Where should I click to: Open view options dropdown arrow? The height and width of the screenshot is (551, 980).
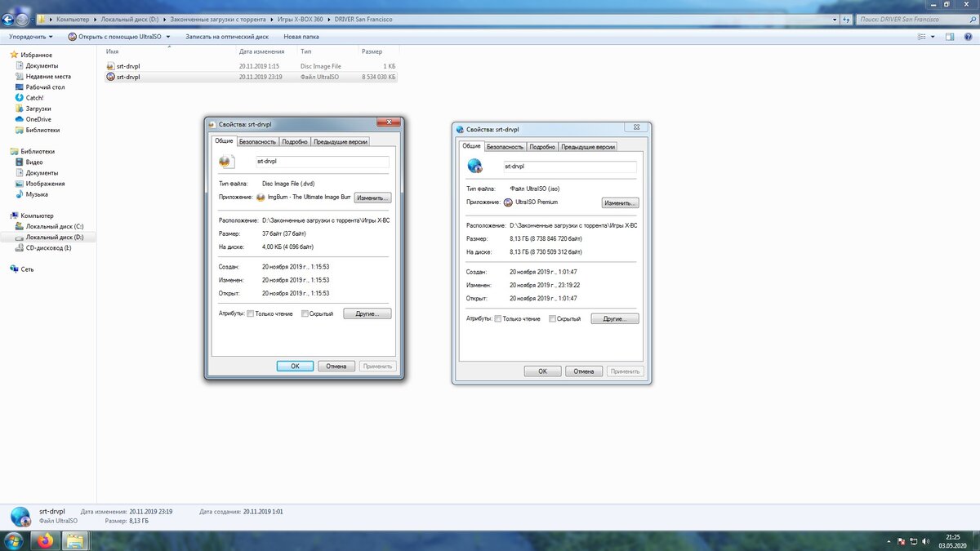pos(933,37)
